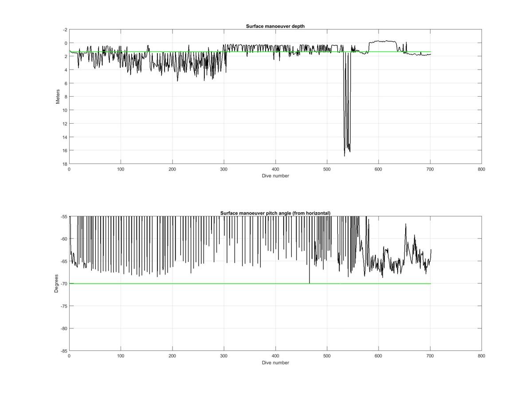Click '400' on the pitch angle plot's dive axis
Screen dimensions: 532x394
coord(275,356)
